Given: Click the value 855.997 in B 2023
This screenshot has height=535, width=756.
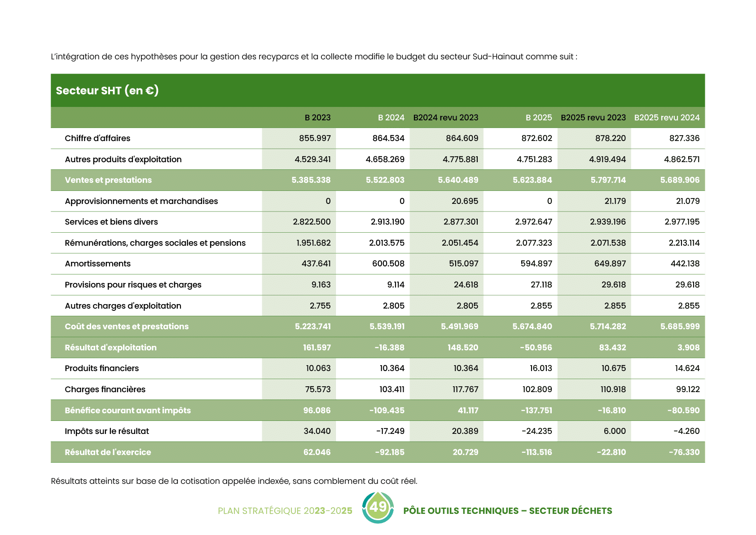Looking at the screenshot, I should [x=315, y=138].
